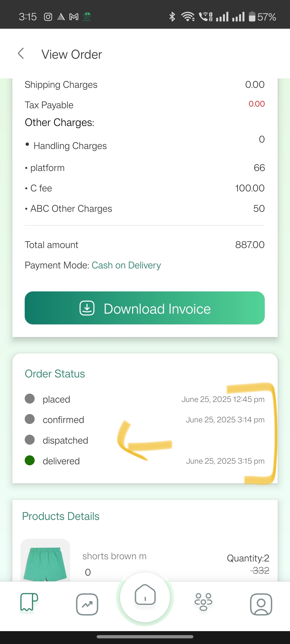The image size is (290, 644).
Task: Open the profile account icon
Action: pos(261,604)
